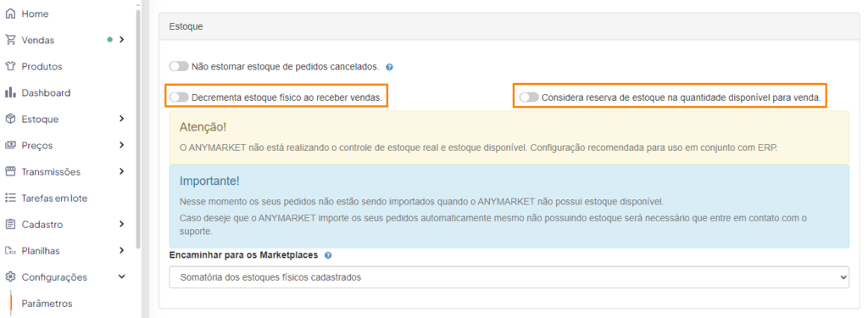868x318 pixels.
Task: Click the Estoque box icon in sidebar
Action: 10,119
